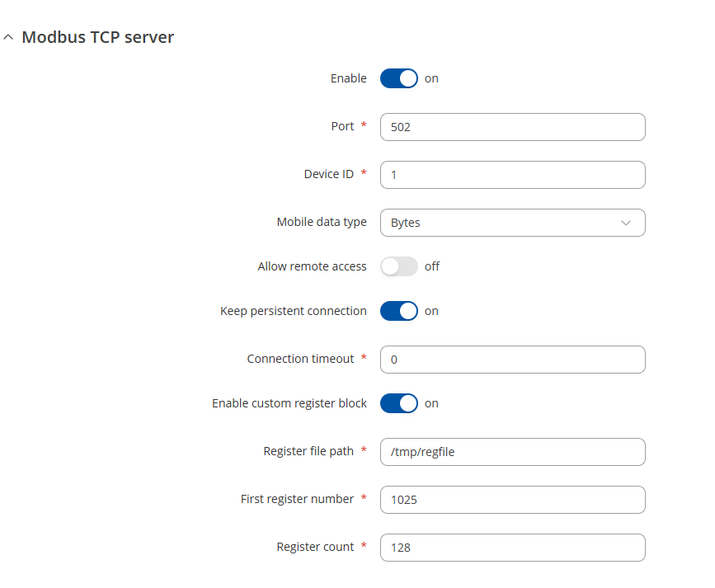Click the First register number field

[x=512, y=500]
